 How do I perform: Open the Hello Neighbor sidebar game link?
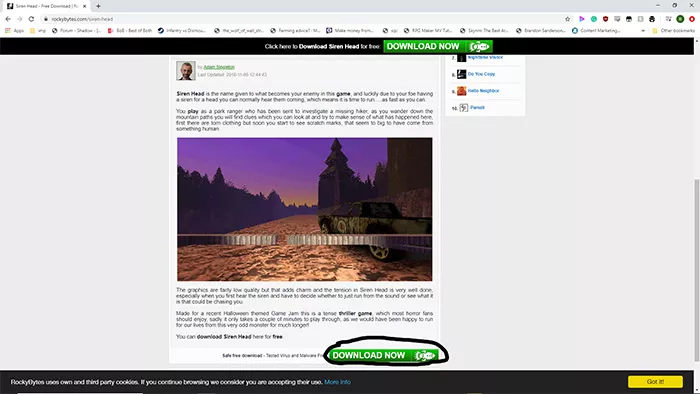(483, 91)
